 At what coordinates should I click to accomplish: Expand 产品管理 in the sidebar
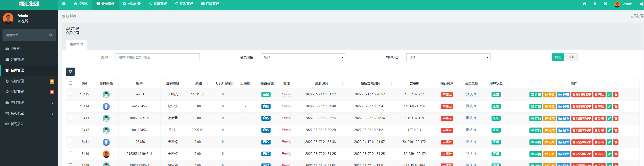(x=29, y=102)
